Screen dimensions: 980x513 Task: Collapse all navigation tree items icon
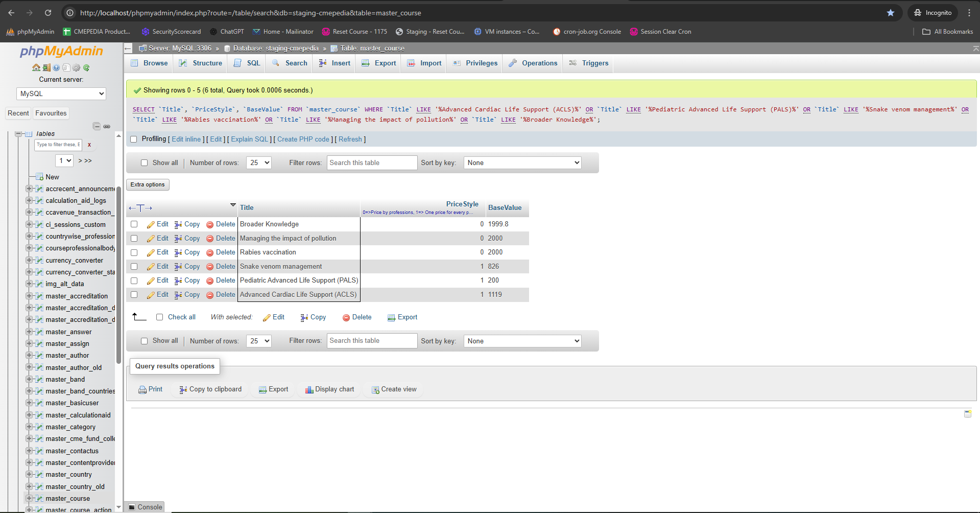tap(97, 126)
